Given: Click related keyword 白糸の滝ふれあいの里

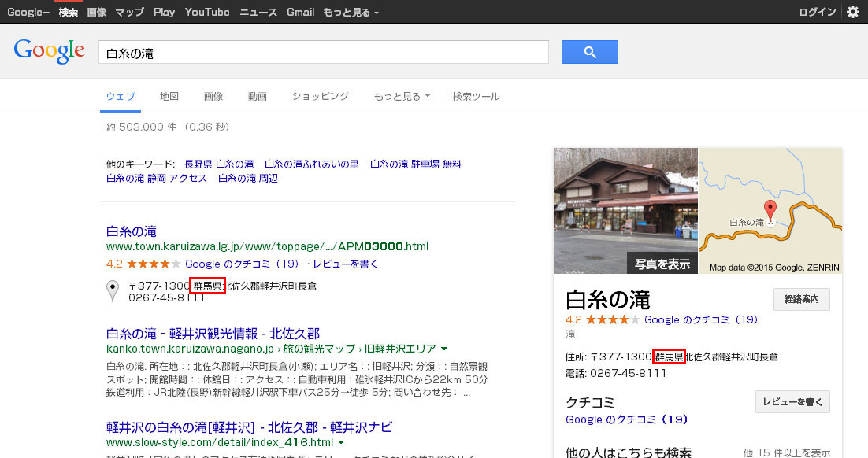Looking at the screenshot, I should point(312,164).
